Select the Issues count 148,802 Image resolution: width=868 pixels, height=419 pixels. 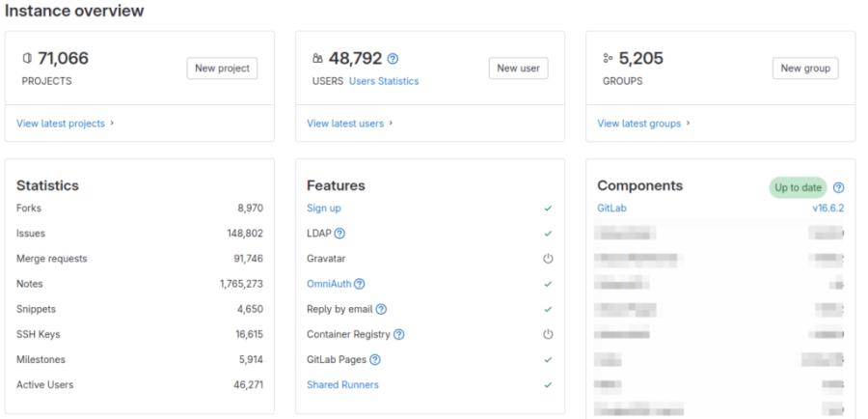[x=245, y=234]
